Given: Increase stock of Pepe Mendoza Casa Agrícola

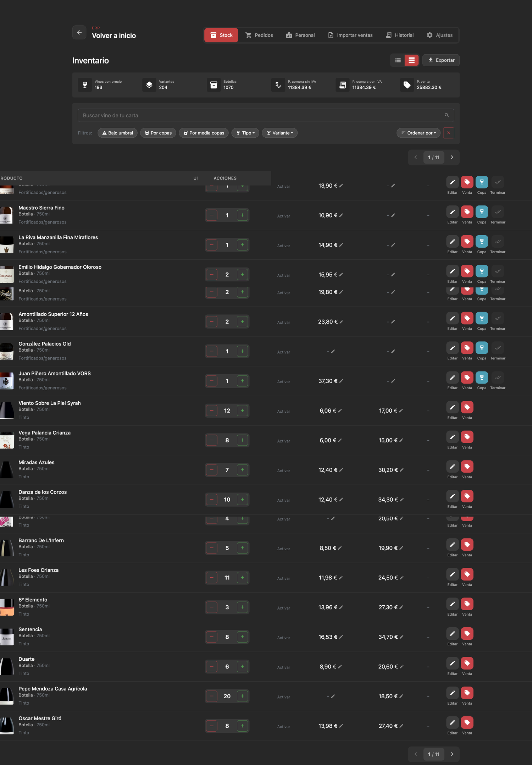Looking at the screenshot, I should (243, 696).
